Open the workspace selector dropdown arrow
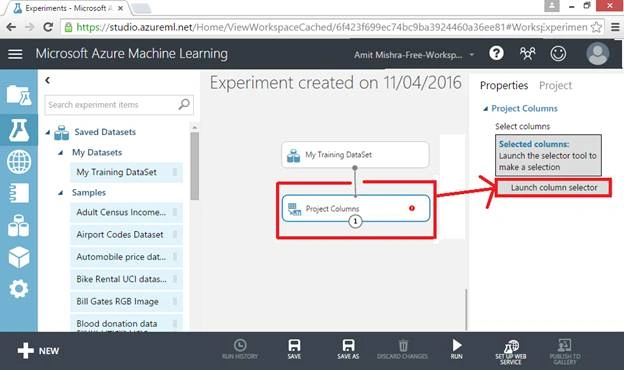This screenshot has height=370, width=624. [472, 55]
